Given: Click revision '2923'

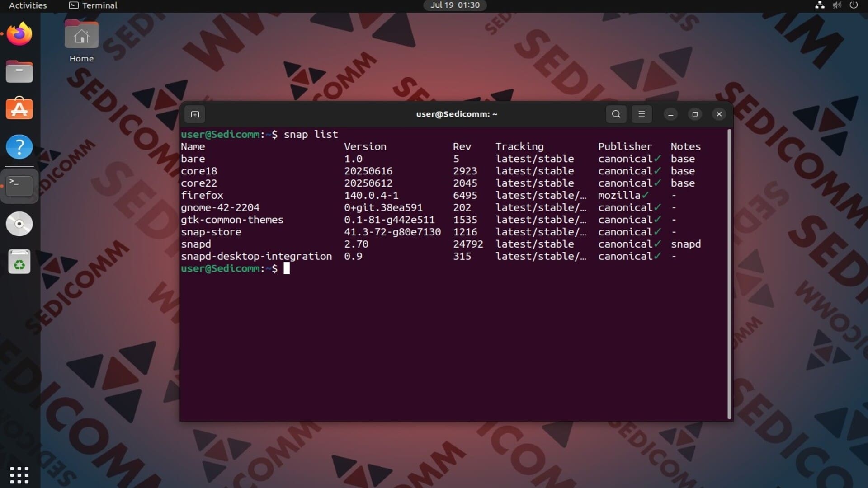Looking at the screenshot, I should point(465,171).
